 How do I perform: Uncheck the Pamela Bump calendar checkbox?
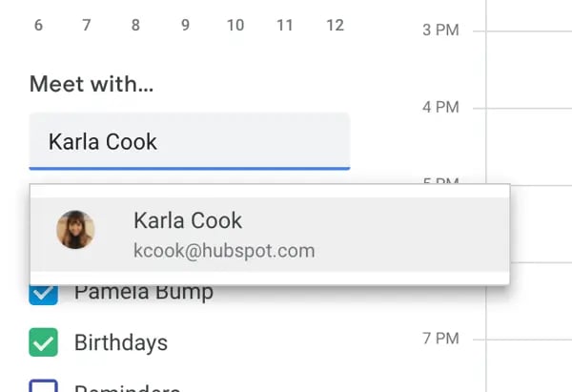[43, 293]
